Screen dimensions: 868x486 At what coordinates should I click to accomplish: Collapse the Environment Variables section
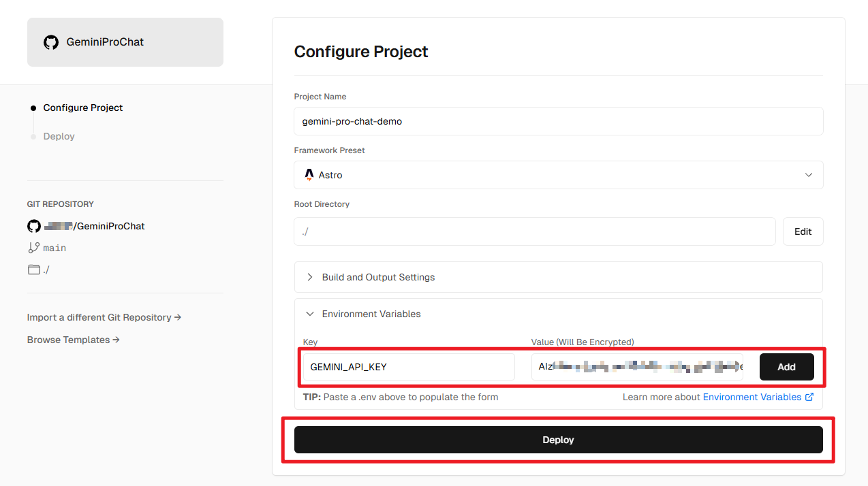click(371, 314)
